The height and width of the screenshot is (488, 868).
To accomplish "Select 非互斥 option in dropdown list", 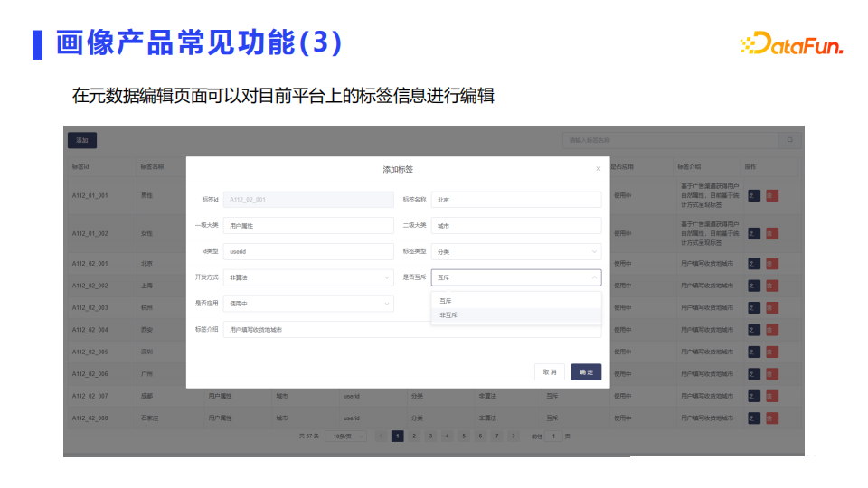I will pos(516,315).
